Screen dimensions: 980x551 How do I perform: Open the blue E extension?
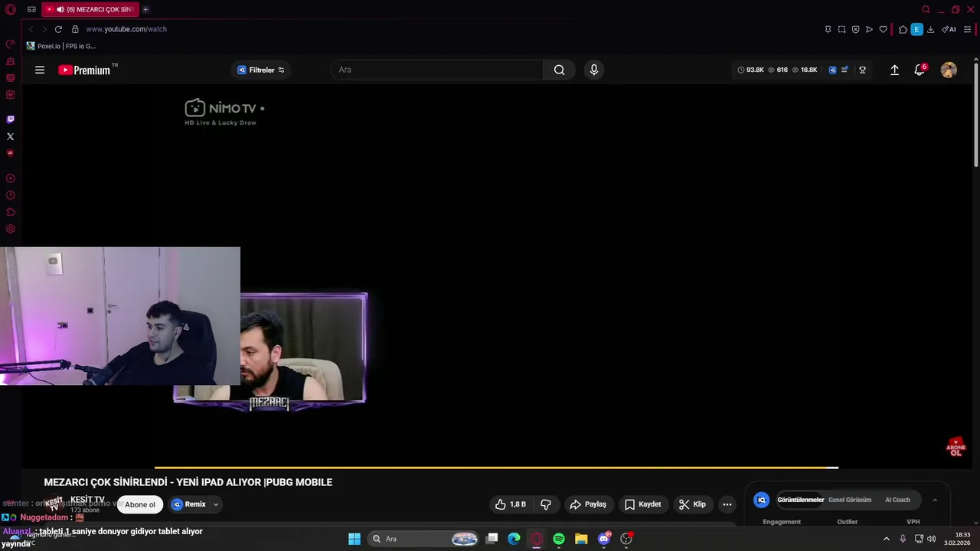click(x=916, y=29)
